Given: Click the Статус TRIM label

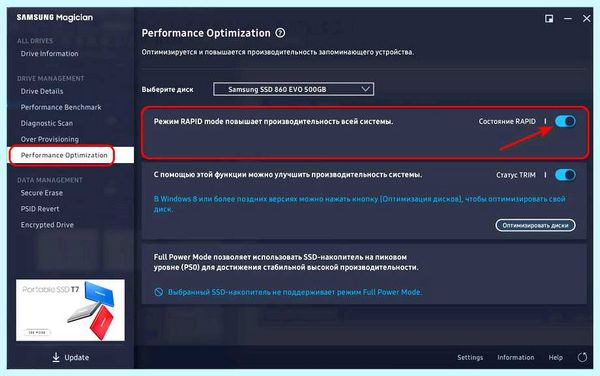Looking at the screenshot, I should (516, 175).
